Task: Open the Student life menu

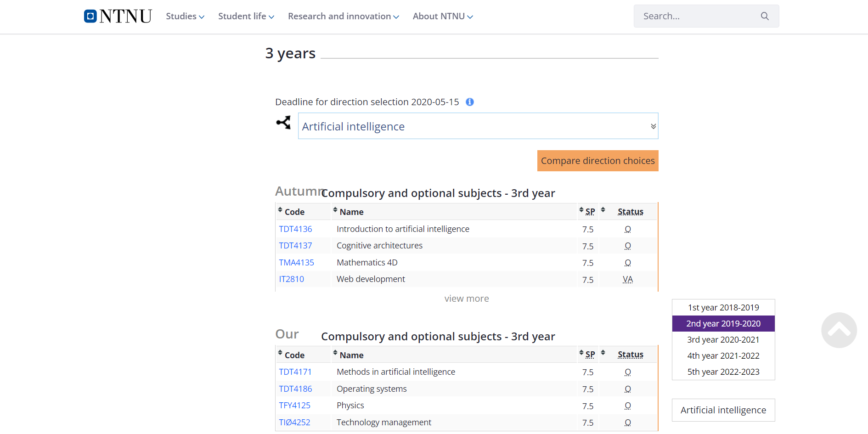Action: tap(246, 17)
